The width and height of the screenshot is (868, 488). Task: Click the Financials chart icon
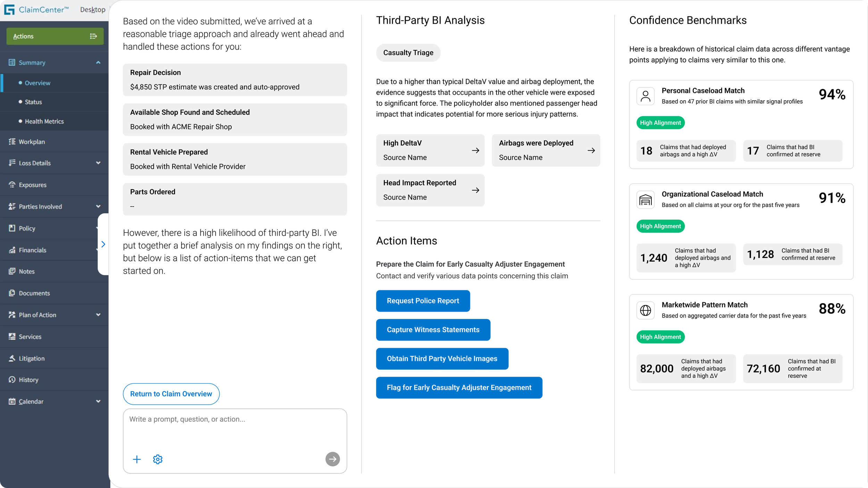[12, 250]
